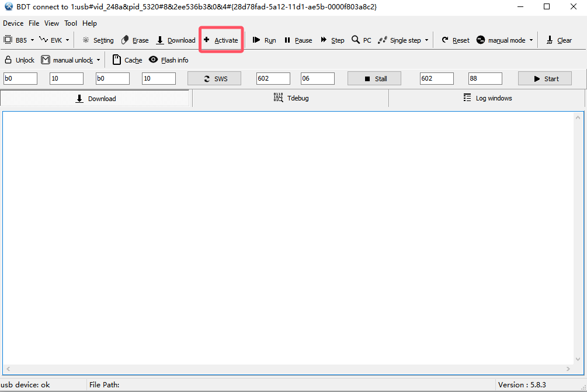Open Cache from the toolbar

point(127,60)
